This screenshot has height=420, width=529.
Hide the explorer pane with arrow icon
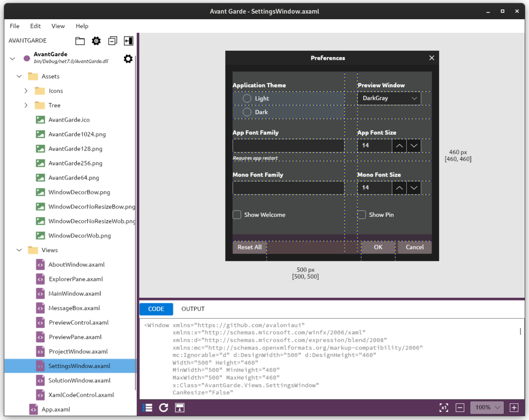click(129, 41)
